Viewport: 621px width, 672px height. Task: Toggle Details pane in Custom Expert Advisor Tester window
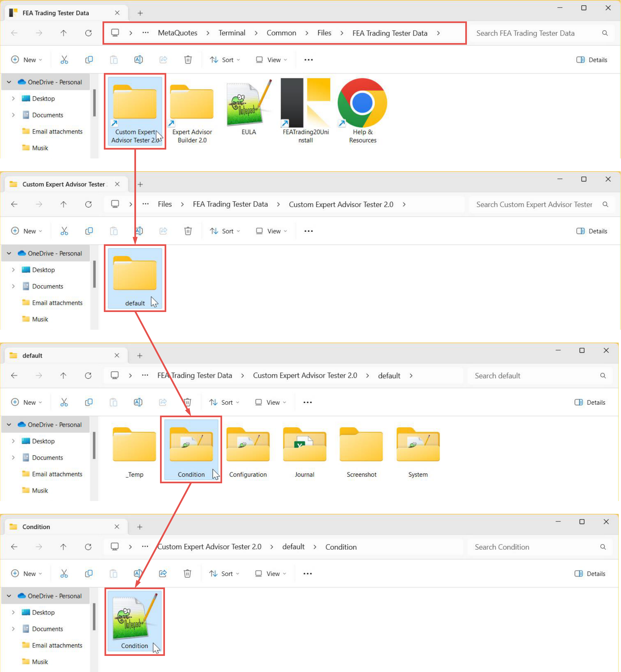point(591,231)
